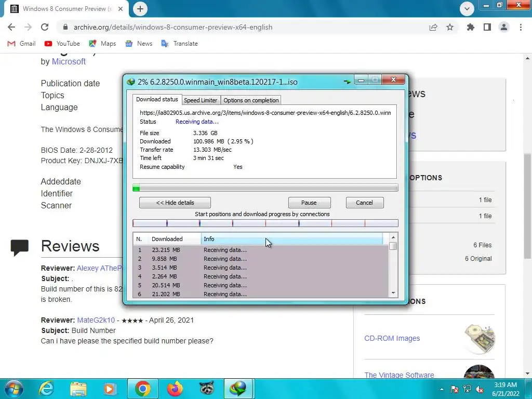Cancel the download
This screenshot has height=399, width=532.
[x=364, y=203]
